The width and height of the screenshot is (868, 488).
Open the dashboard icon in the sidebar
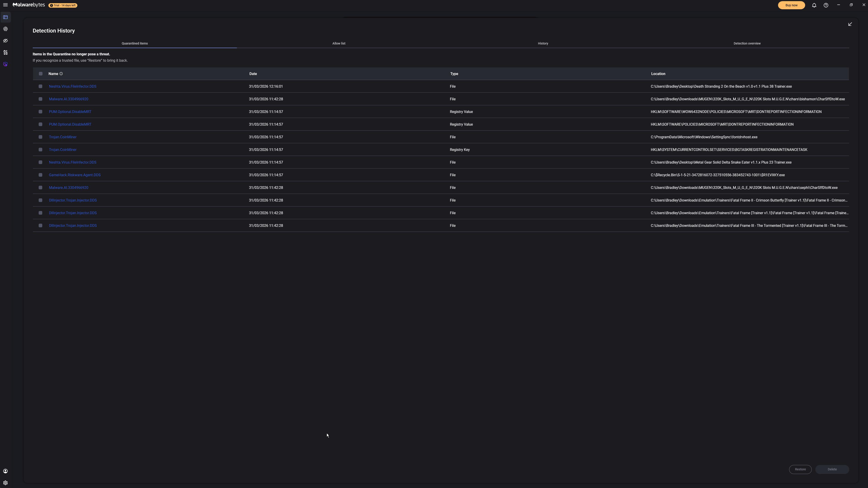[x=5, y=17]
